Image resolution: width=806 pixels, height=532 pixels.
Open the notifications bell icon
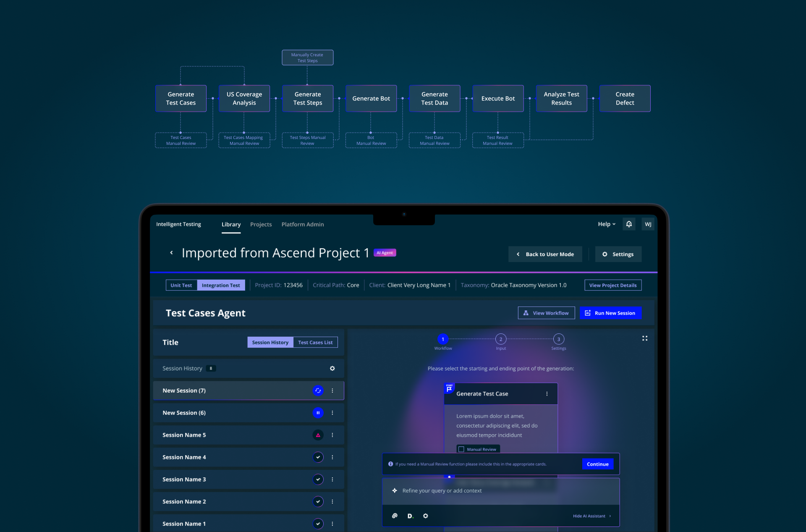pyautogui.click(x=628, y=224)
